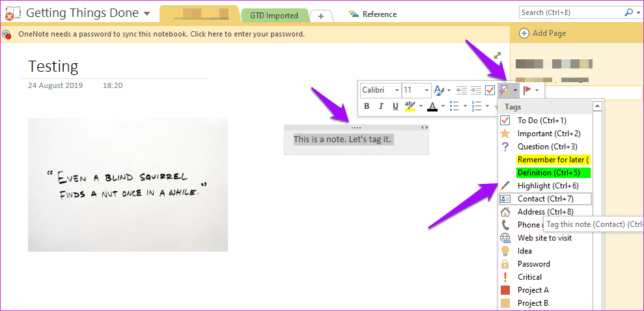
Task: Expand the Outlook Tasks flag dropdown arrow
Action: click(x=537, y=90)
